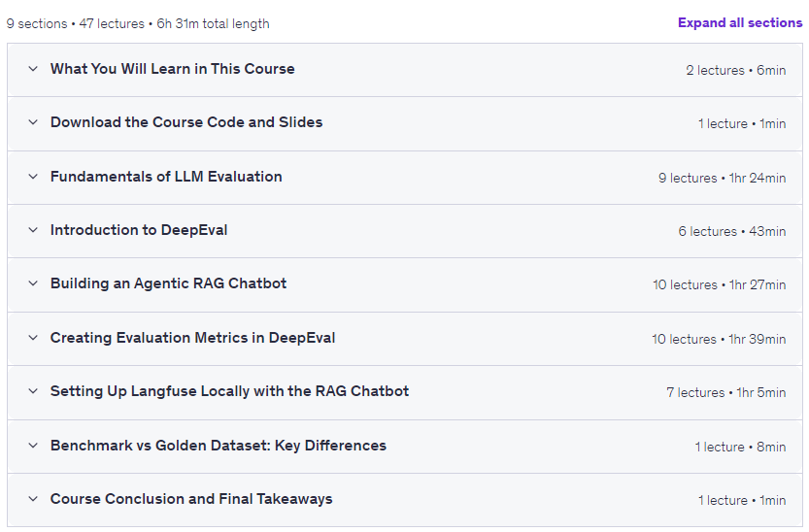The width and height of the screenshot is (809, 532).
Task: Click the '10 lectures • 1hr 39min' label
Action: (719, 339)
